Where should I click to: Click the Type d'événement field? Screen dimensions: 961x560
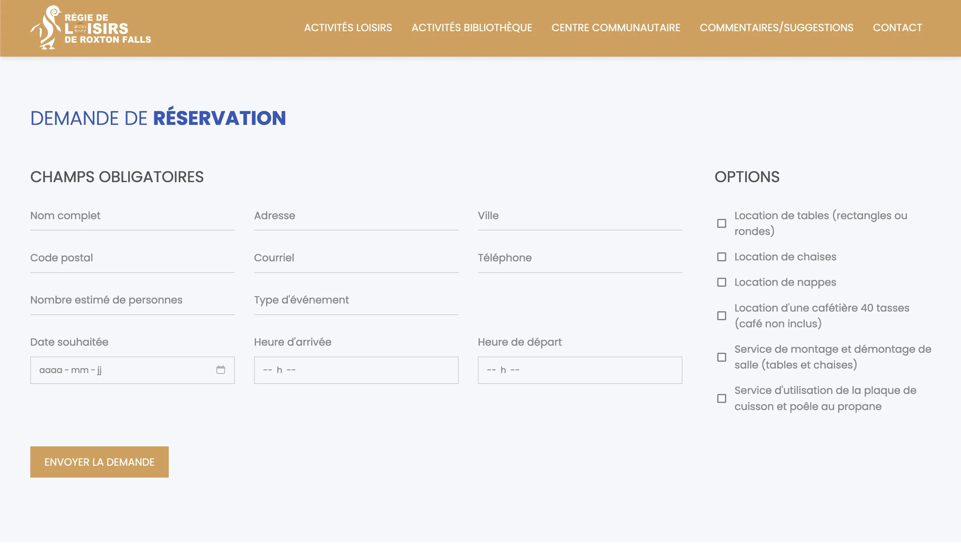pos(356,301)
